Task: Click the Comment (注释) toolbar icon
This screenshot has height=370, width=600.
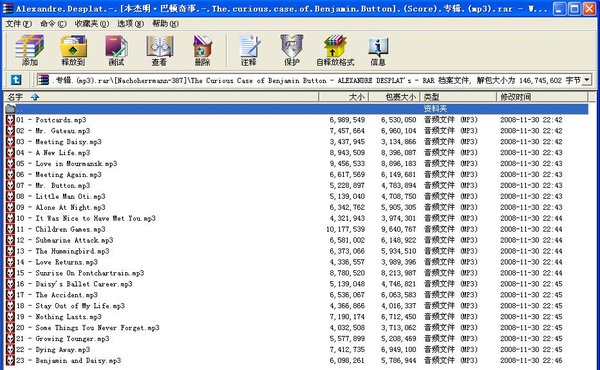Action: (x=249, y=50)
